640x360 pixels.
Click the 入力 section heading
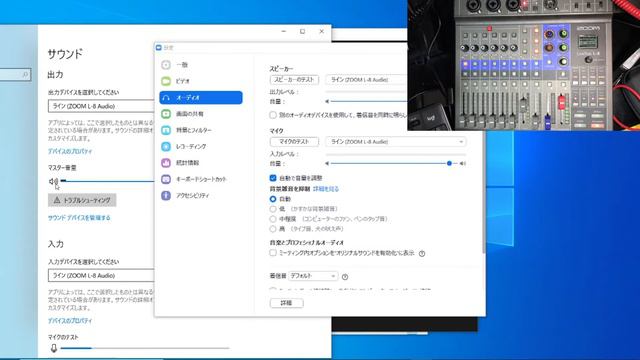tap(56, 244)
